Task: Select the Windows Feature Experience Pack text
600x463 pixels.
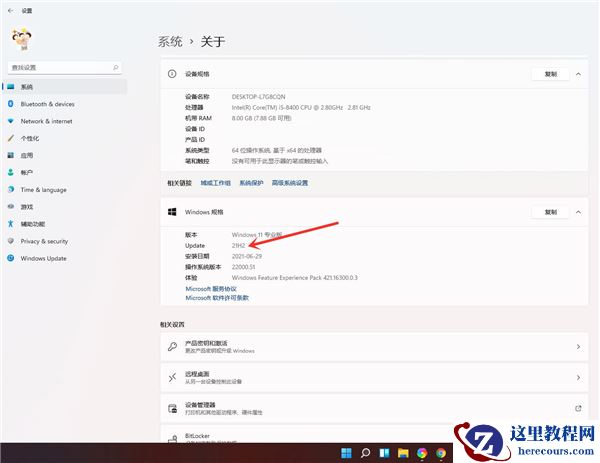Action: click(295, 278)
